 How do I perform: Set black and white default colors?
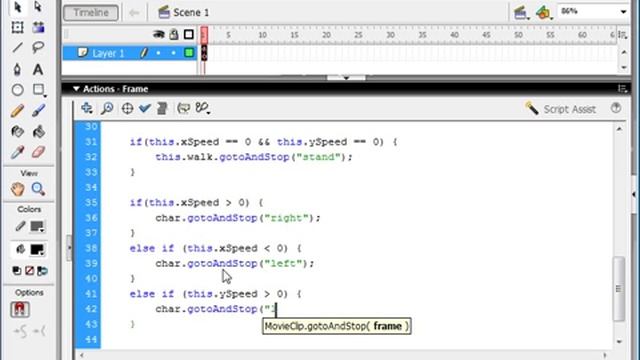17,271
